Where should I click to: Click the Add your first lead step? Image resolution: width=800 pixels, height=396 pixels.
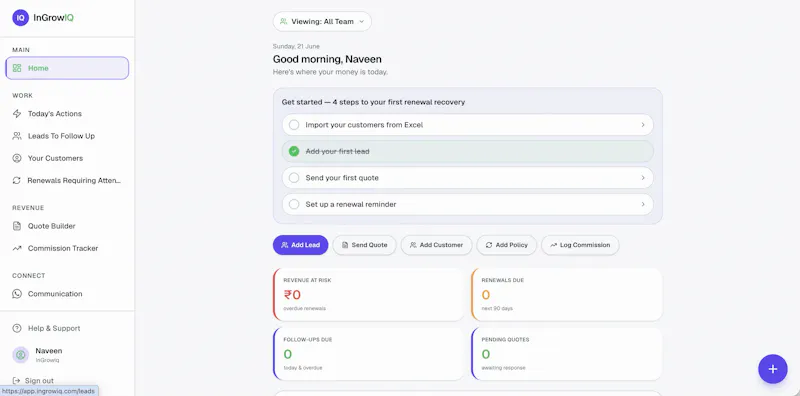click(x=468, y=151)
